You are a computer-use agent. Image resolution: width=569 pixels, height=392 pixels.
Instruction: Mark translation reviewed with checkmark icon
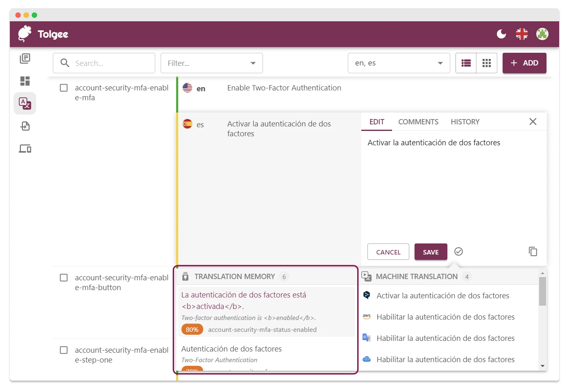(458, 251)
